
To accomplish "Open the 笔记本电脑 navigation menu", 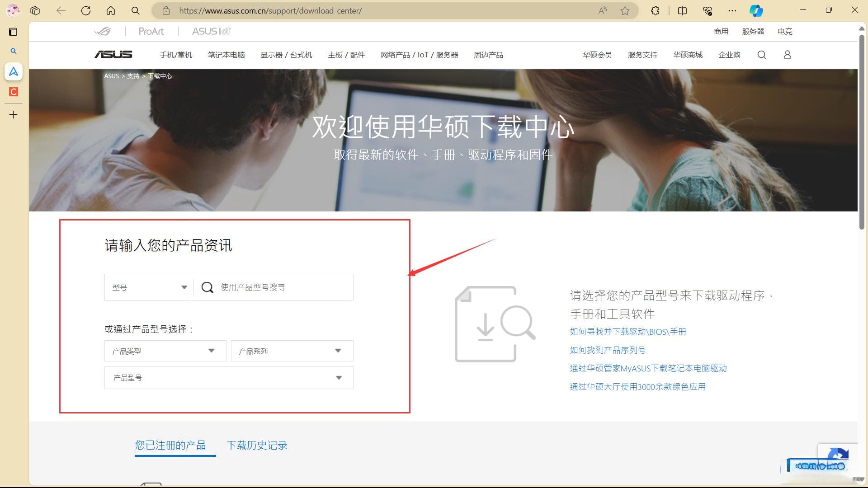I will click(226, 55).
